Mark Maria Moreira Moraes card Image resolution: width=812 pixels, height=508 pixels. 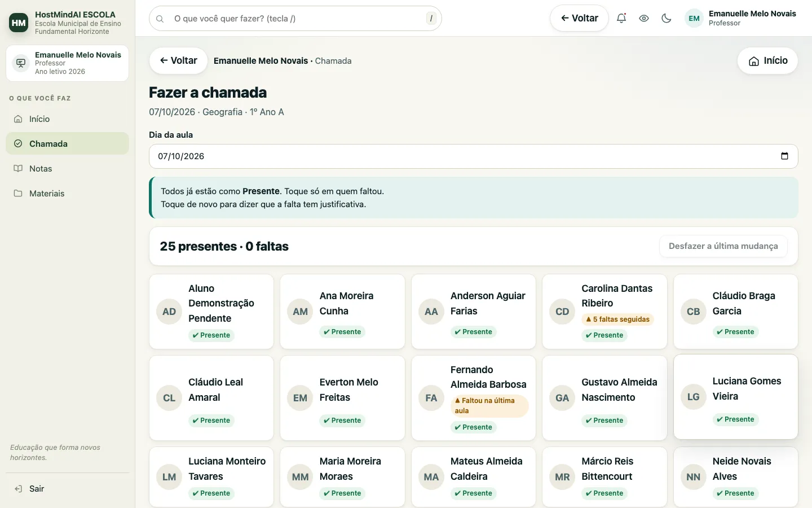click(x=342, y=477)
